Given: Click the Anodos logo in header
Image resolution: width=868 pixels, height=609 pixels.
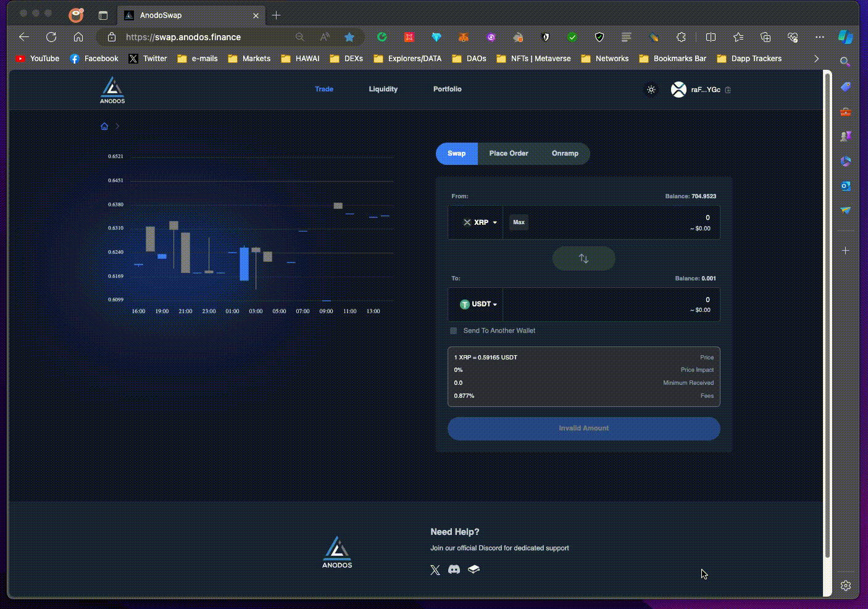Looking at the screenshot, I should pos(112,90).
